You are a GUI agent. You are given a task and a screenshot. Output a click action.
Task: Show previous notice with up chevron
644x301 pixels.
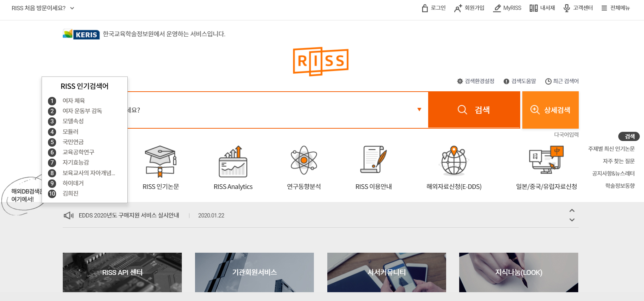point(572,210)
